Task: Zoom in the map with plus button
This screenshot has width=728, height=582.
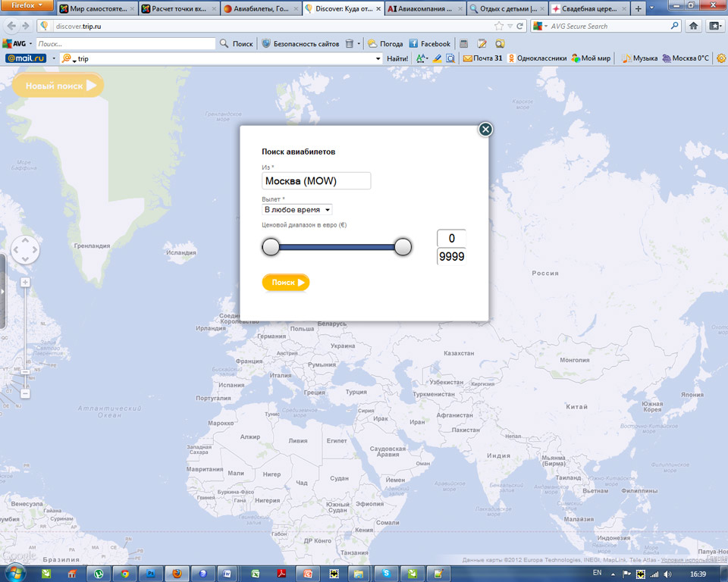Action: 25,282
